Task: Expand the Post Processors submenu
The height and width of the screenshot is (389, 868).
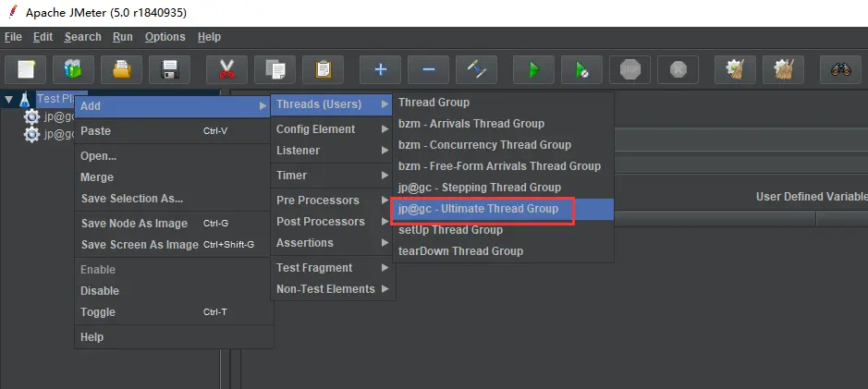Action: click(333, 222)
